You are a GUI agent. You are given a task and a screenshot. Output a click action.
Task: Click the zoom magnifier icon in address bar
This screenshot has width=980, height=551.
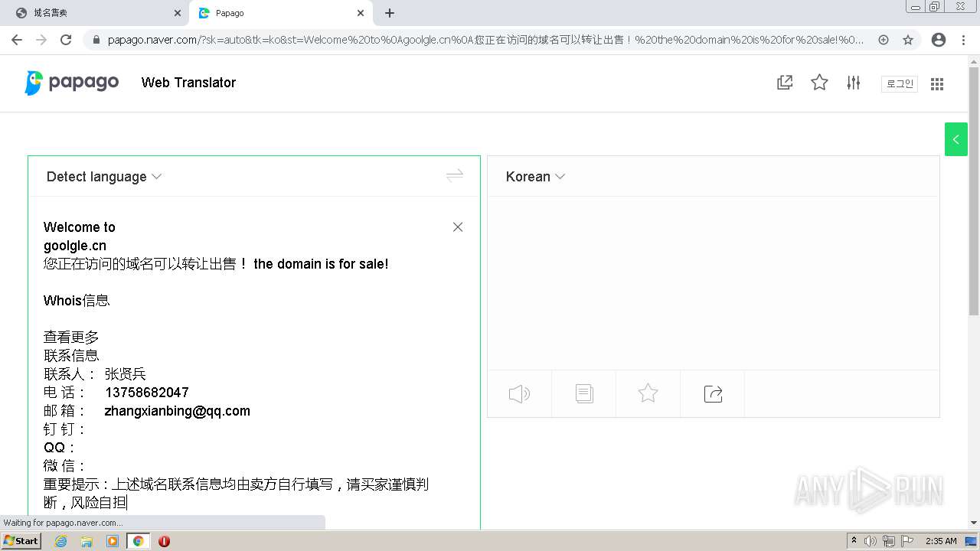click(884, 40)
